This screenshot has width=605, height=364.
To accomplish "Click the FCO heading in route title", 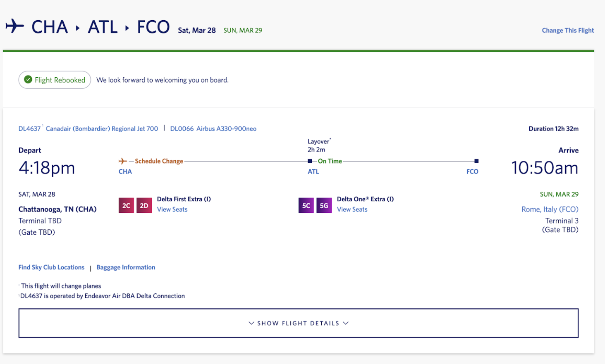I will coord(153,27).
